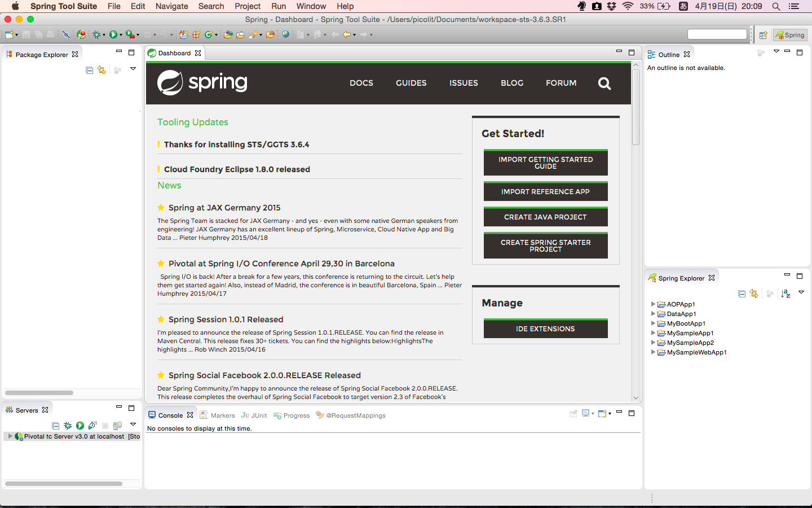This screenshot has width=812, height=508.
Task: Click the Dashboard vertical scrollbar thumb
Action: [x=636, y=107]
